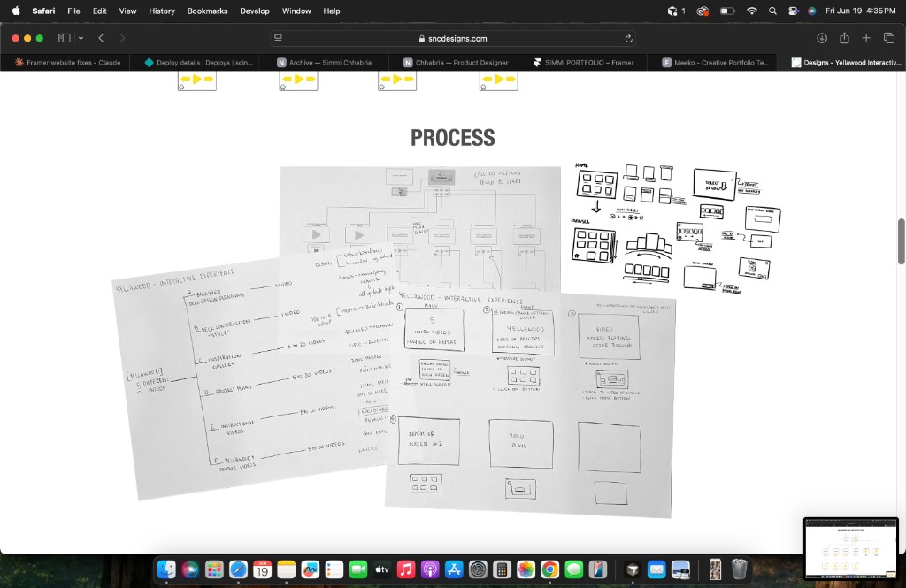This screenshot has height=588, width=906.
Task: Open the Bookmarks menu
Action: coord(207,11)
